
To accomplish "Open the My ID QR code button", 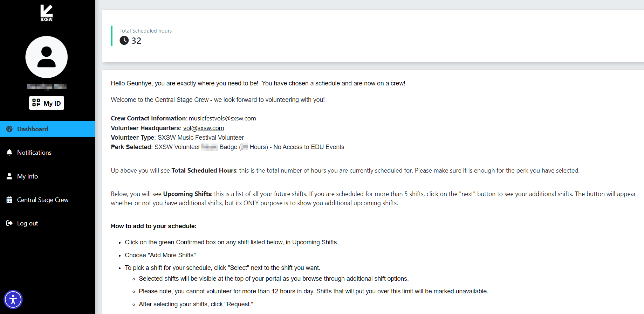I will pos(47,103).
